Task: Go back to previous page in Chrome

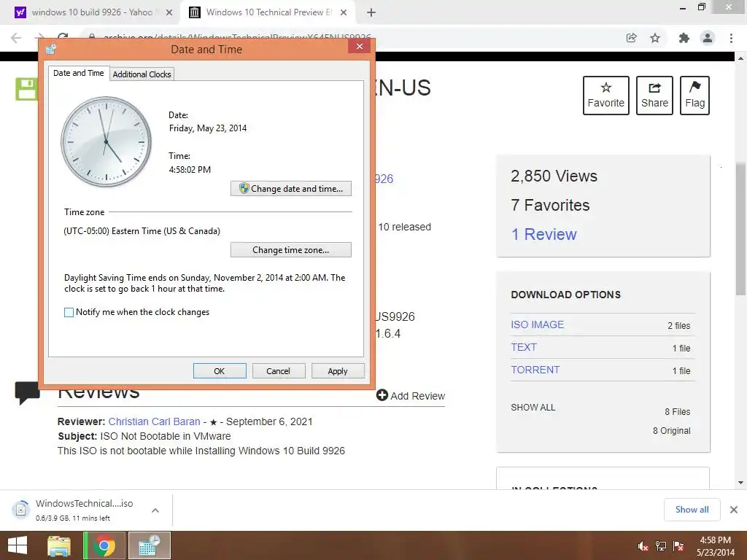Action: (16, 38)
